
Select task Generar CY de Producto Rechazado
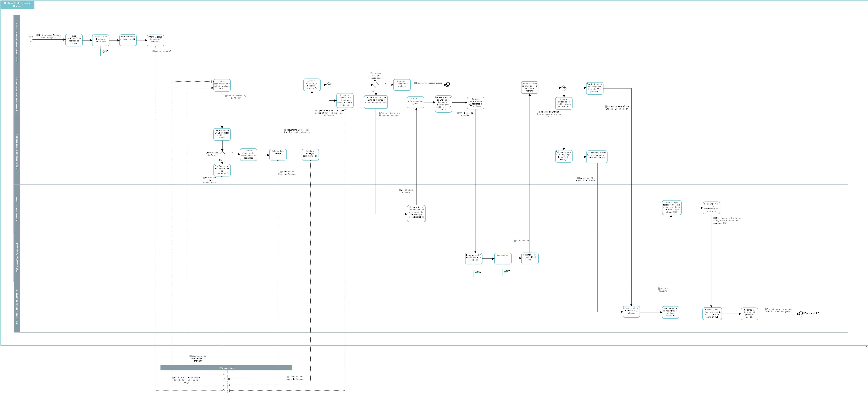[x=100, y=40]
